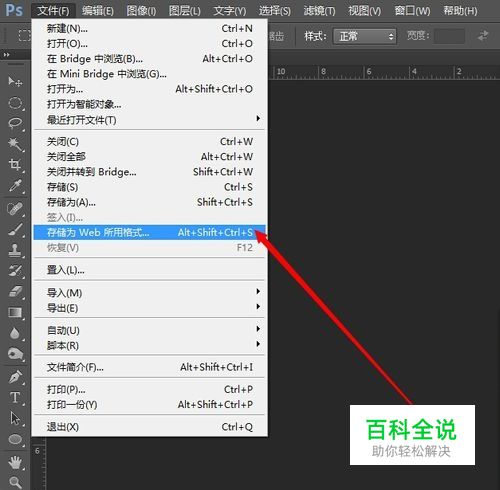Click the marquee tool preset icon
500x490 pixels.
pos(24,35)
